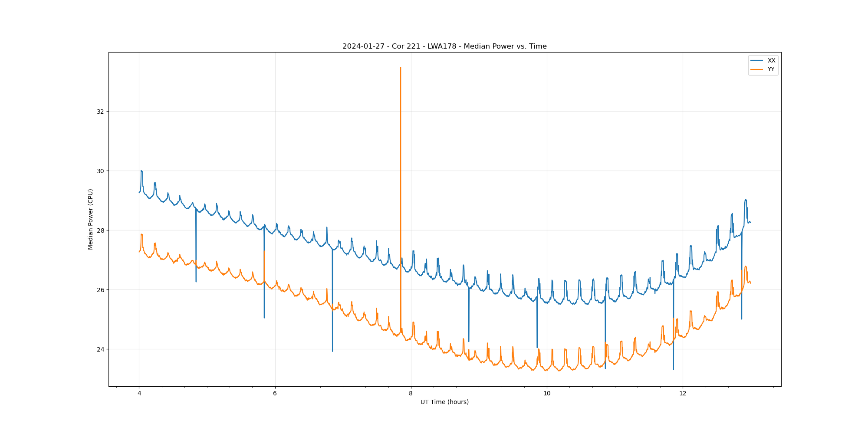Click the final blue XX peak near hour 13
The width and height of the screenshot is (868, 434).
(746, 200)
